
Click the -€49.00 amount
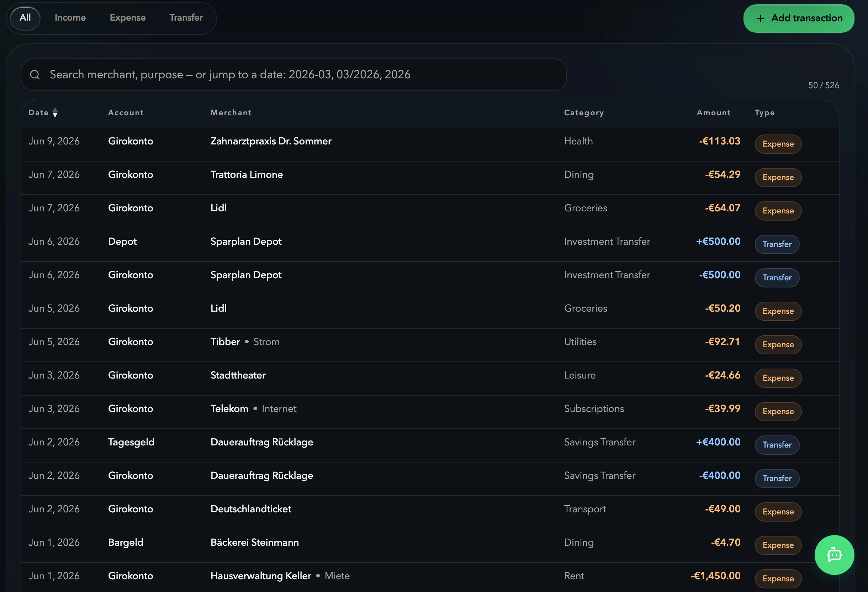723,509
